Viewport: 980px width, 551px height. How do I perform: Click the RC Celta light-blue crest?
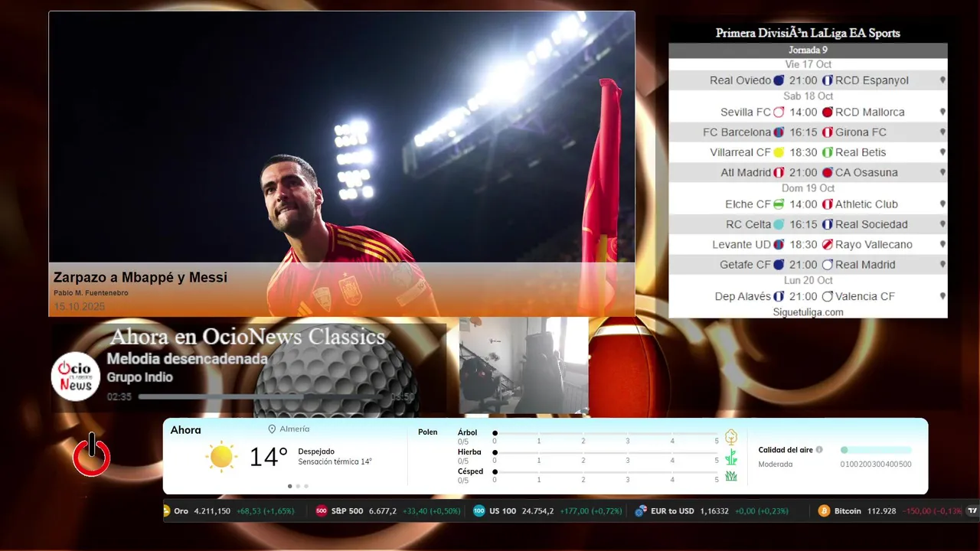click(x=779, y=224)
